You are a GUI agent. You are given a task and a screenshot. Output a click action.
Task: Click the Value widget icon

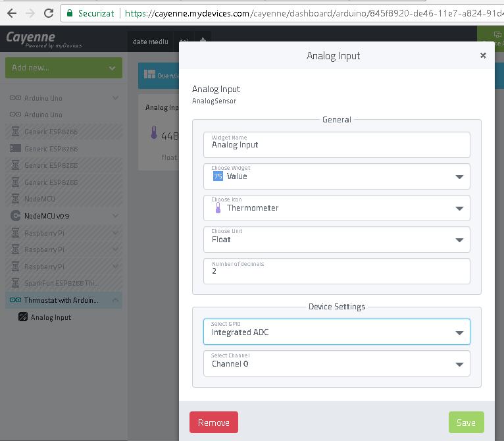click(218, 176)
